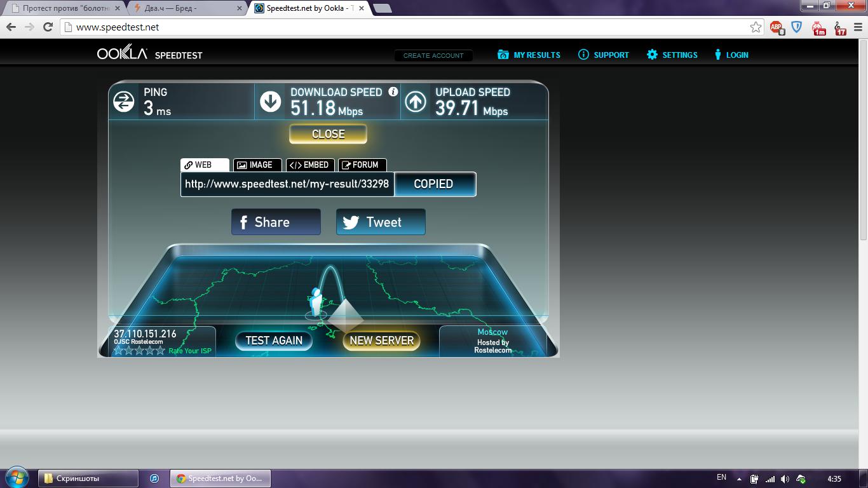This screenshot has width=868, height=488.
Task: Click the Speedtest.net Chrome taskbar button
Action: 220,478
